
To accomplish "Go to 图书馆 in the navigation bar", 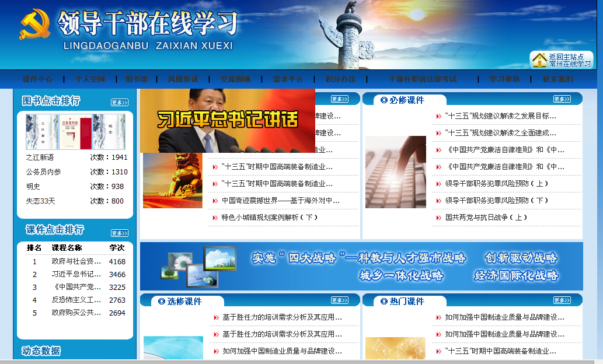I will tap(137, 79).
